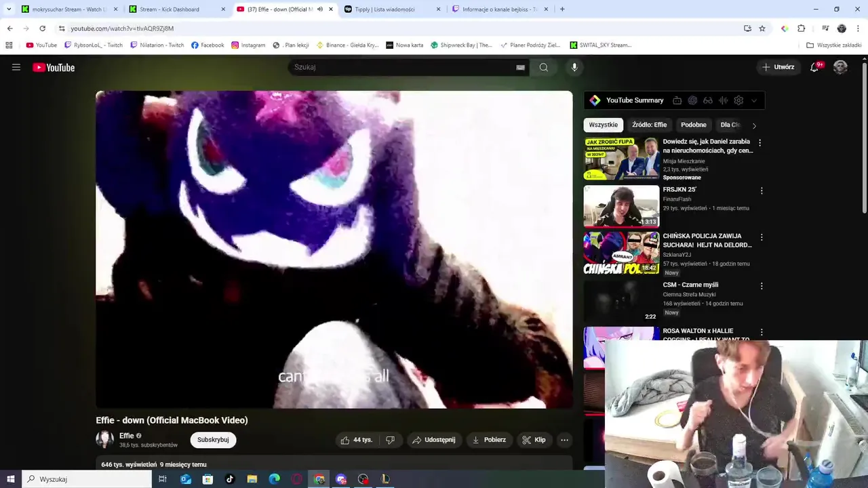Open tab search dropdown in Chrome
This screenshot has height=488, width=868.
point(9,9)
